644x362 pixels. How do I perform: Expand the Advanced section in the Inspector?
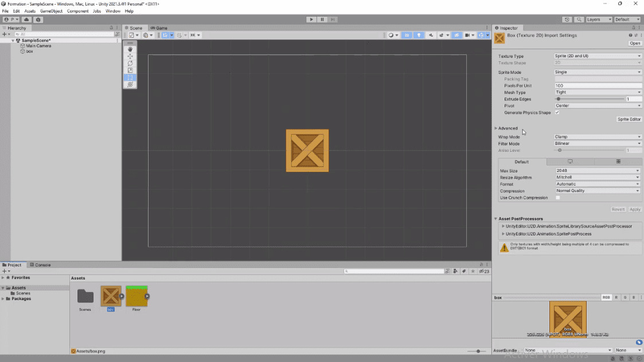click(x=508, y=128)
